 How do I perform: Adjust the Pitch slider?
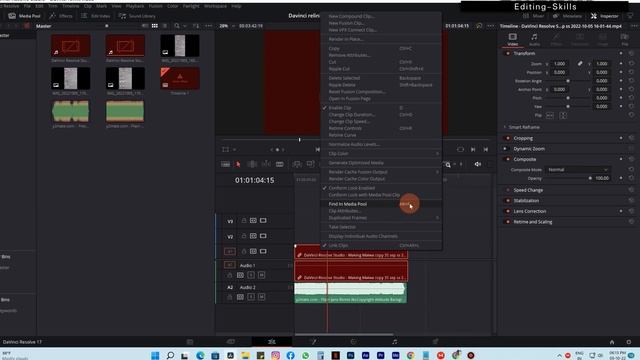[x=568, y=98]
